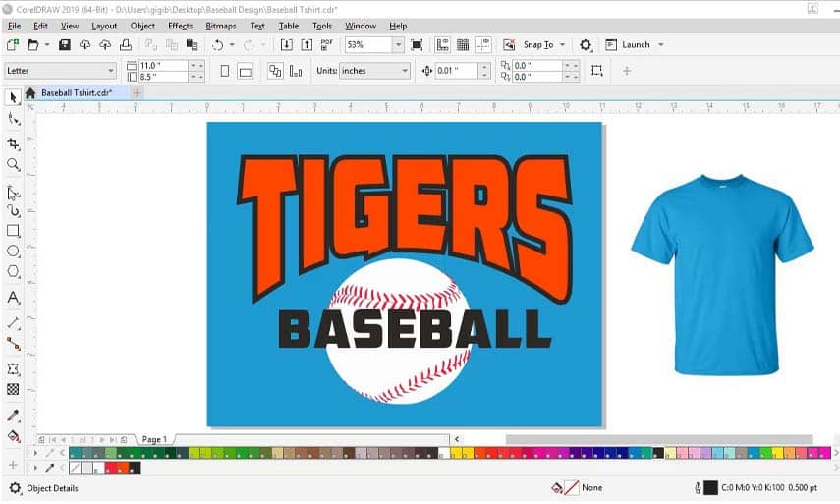This screenshot has width=840, height=504.
Task: Click the nudge distance 0.01 field
Action: (457, 71)
